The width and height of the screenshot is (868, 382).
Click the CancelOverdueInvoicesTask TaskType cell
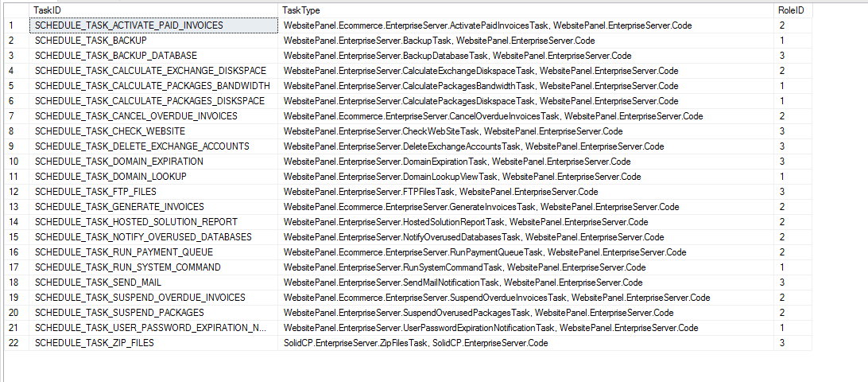[526, 116]
